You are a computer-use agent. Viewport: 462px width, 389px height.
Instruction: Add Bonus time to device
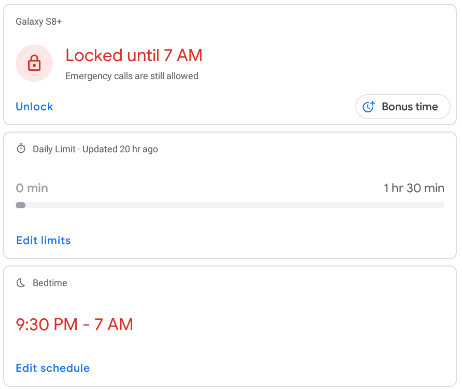pos(403,107)
